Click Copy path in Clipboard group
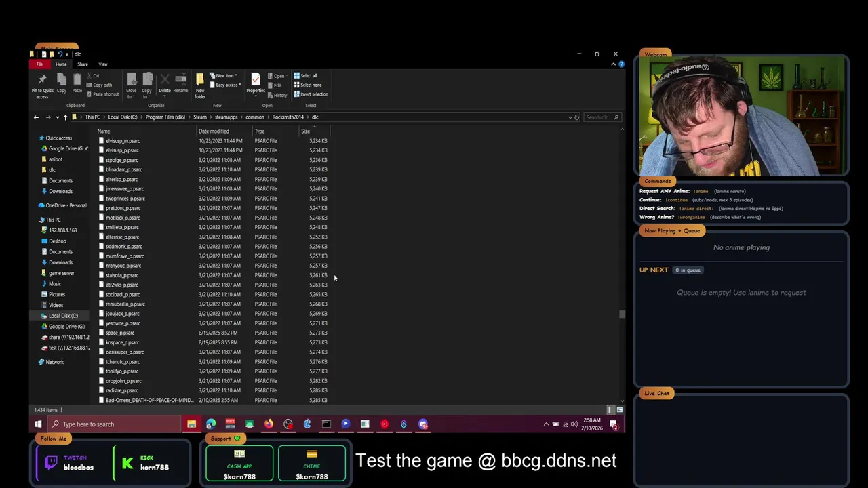This screenshot has width=868, height=488. pyautogui.click(x=100, y=85)
